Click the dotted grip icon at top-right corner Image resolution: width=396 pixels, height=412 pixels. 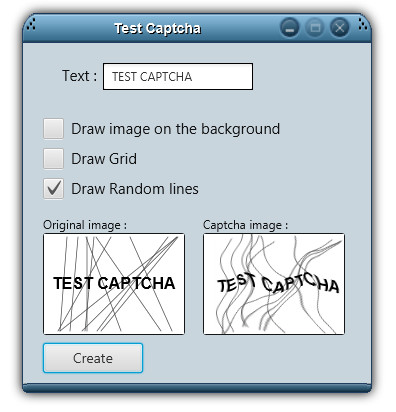(363, 24)
